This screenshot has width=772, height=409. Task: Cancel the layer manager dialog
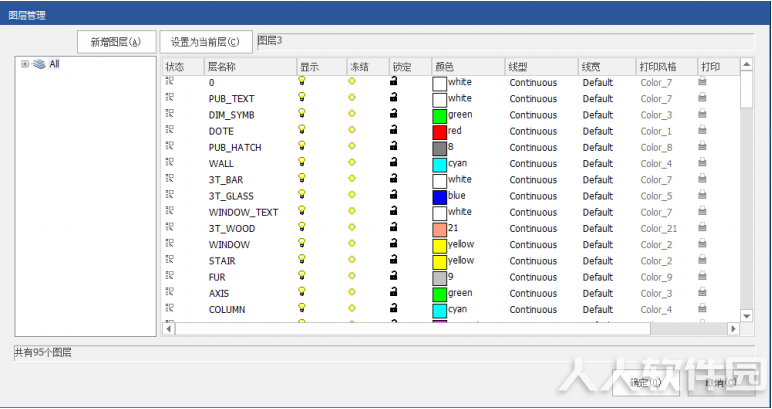[721, 382]
